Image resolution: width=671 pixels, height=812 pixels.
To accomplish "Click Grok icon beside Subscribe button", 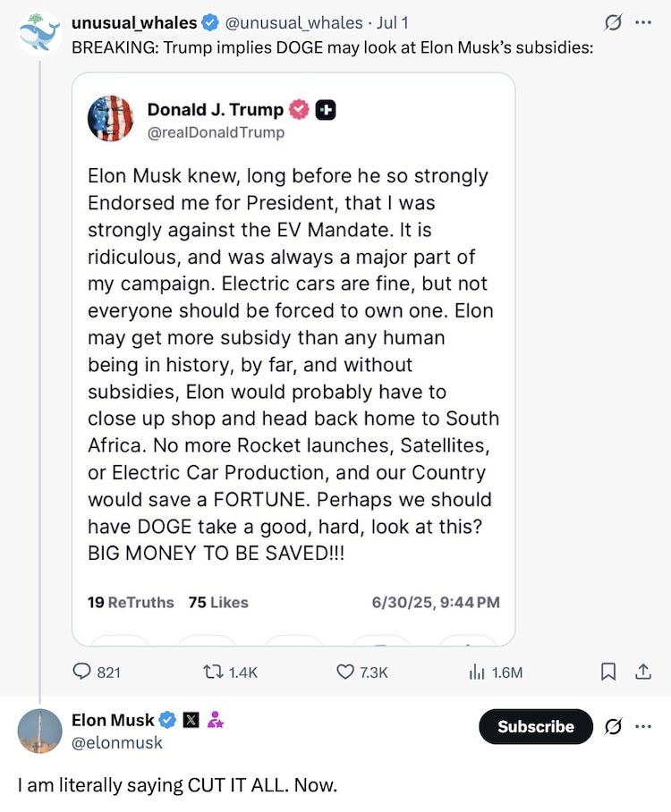I will (614, 726).
